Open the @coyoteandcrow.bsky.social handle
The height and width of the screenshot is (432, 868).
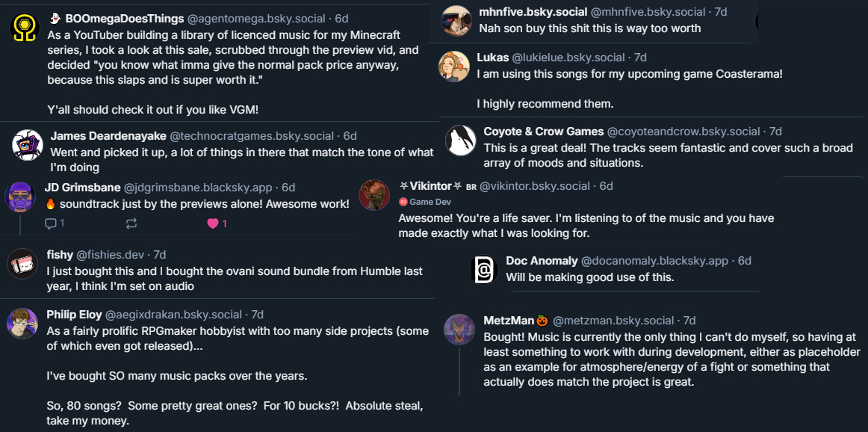pos(683,132)
